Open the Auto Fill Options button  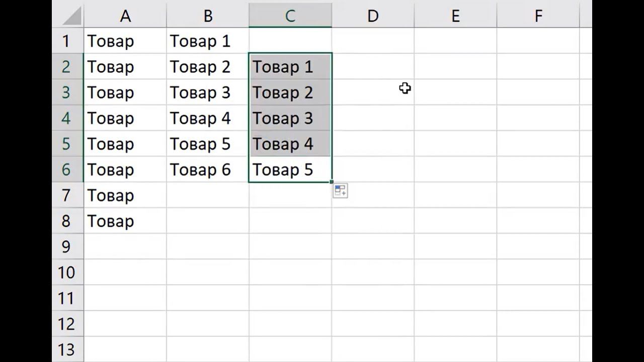pos(340,191)
